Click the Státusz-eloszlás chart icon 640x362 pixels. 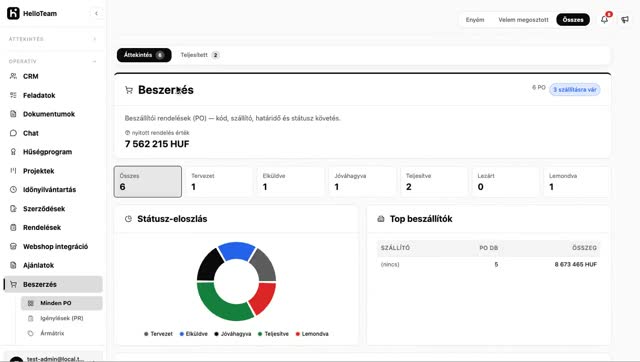(128, 219)
